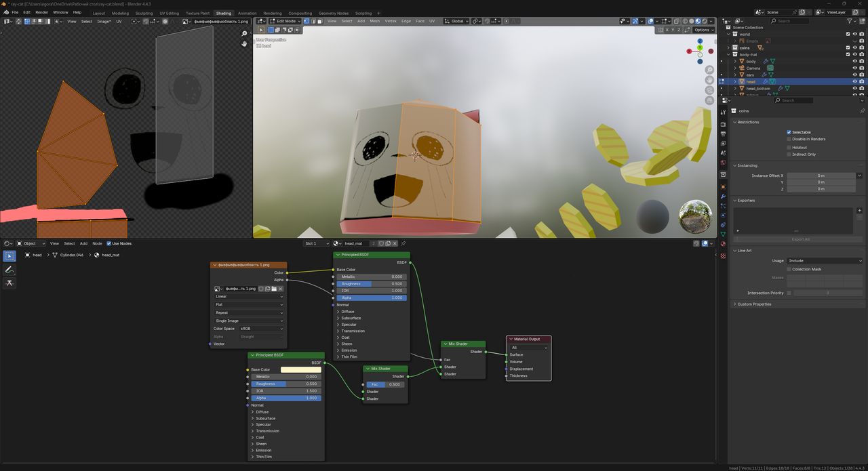Toggle the Selectable checkbox

pyautogui.click(x=789, y=132)
